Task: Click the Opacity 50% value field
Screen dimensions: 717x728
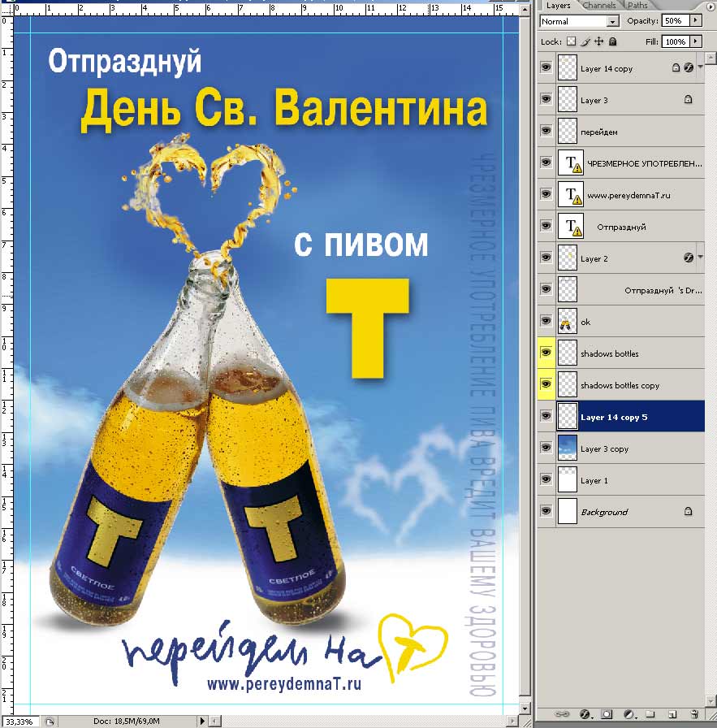Action: [x=676, y=20]
